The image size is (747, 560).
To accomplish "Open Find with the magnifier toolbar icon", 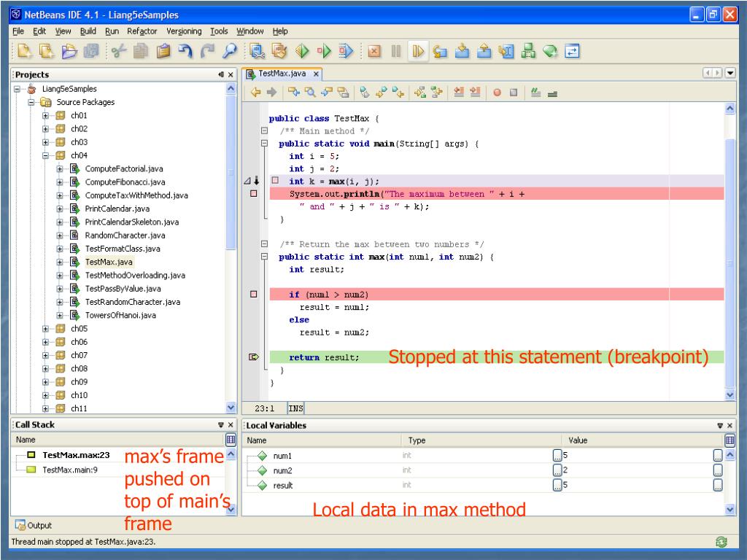I will click(230, 51).
